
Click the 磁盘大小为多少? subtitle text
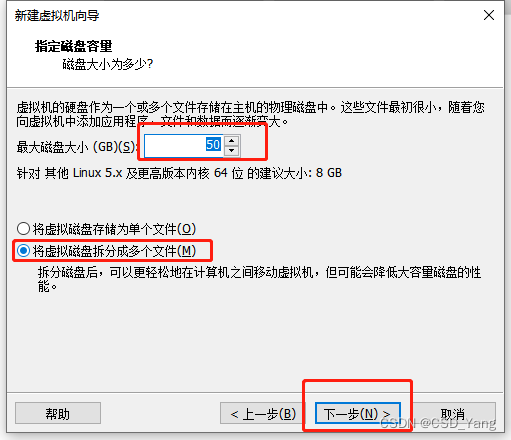[x=108, y=64]
